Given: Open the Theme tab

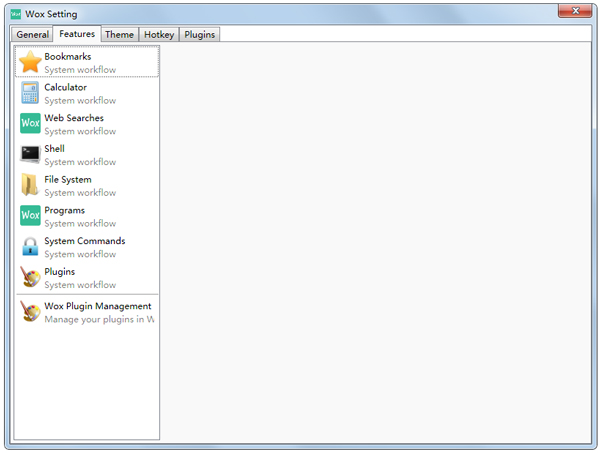Looking at the screenshot, I should tap(119, 35).
